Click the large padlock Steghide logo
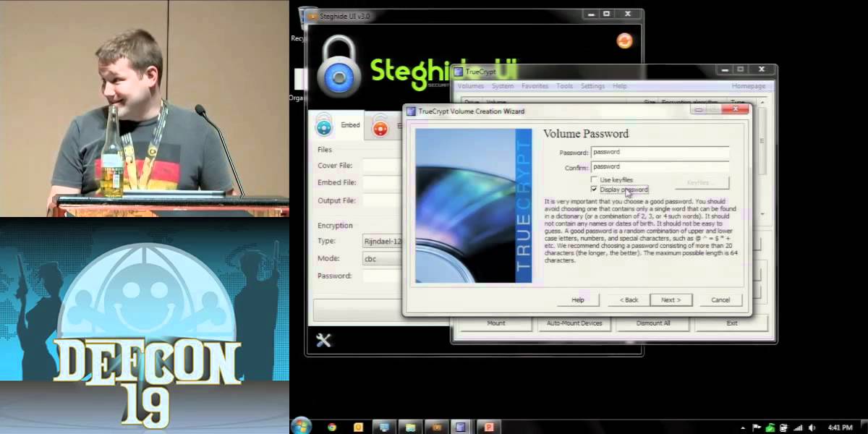Screen dimensions: 868x434 tap(339, 66)
